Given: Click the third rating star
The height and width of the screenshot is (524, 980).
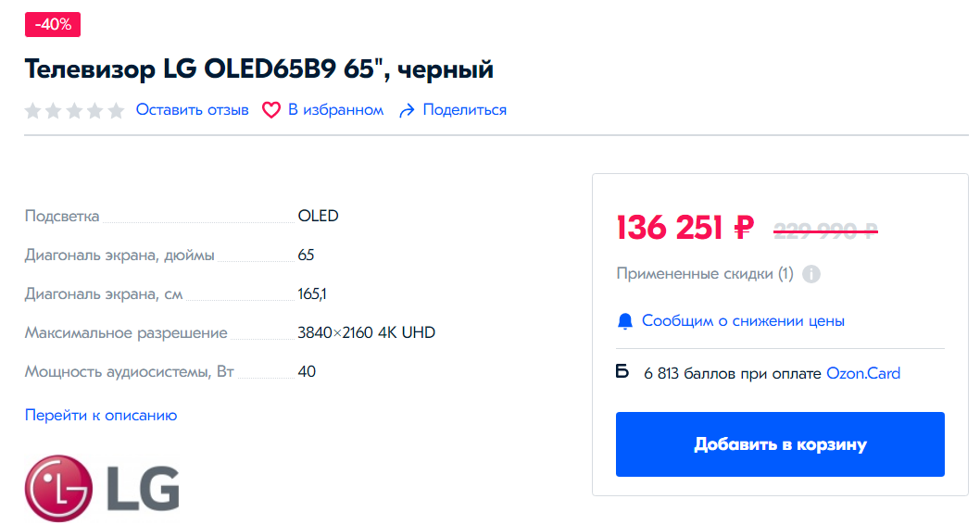Looking at the screenshot, I should tap(74, 111).
